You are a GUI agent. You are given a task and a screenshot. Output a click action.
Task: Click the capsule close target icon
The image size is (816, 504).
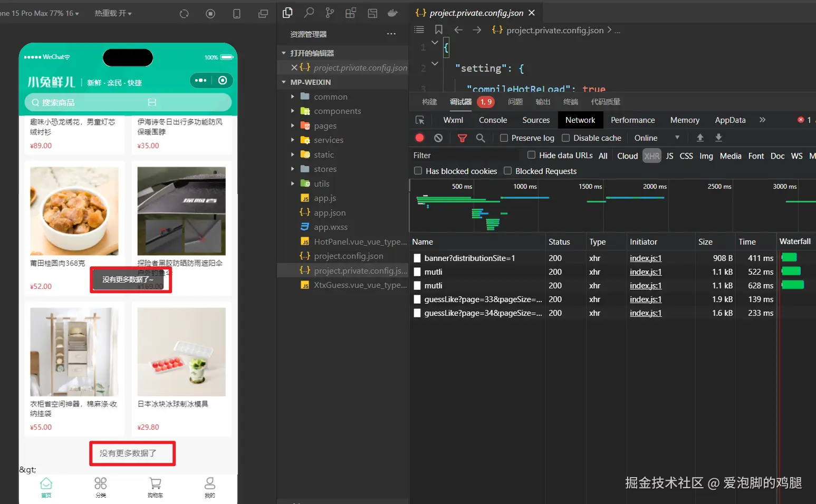(x=223, y=80)
